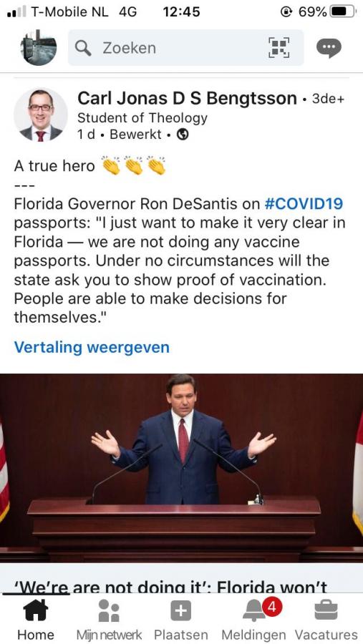363x644 pixels.
Task: Tap the Plaatsen plus icon
Action: (x=181, y=610)
